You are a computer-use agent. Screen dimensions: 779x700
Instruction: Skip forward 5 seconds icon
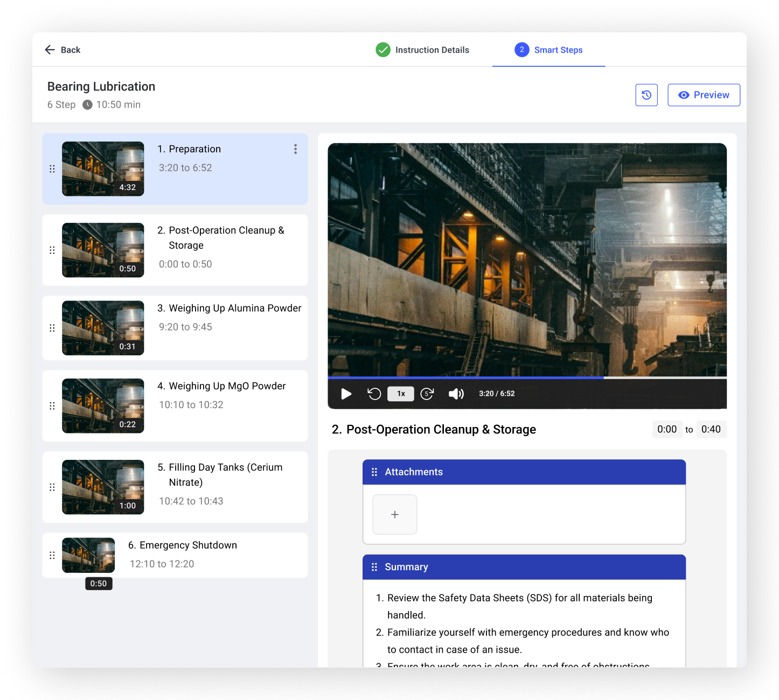pos(427,394)
